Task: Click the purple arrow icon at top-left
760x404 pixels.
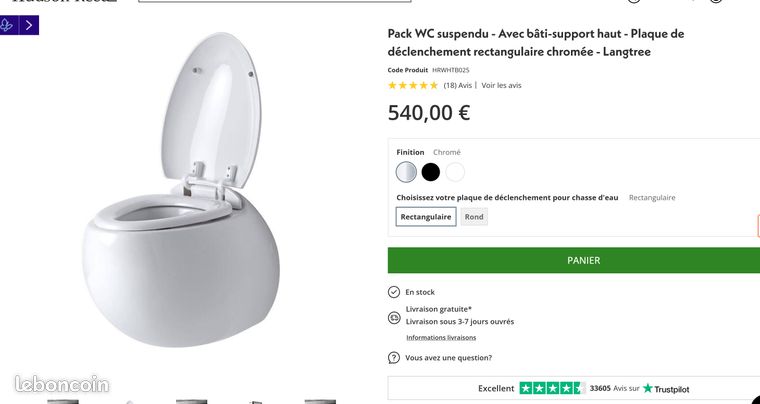Action: [x=29, y=25]
